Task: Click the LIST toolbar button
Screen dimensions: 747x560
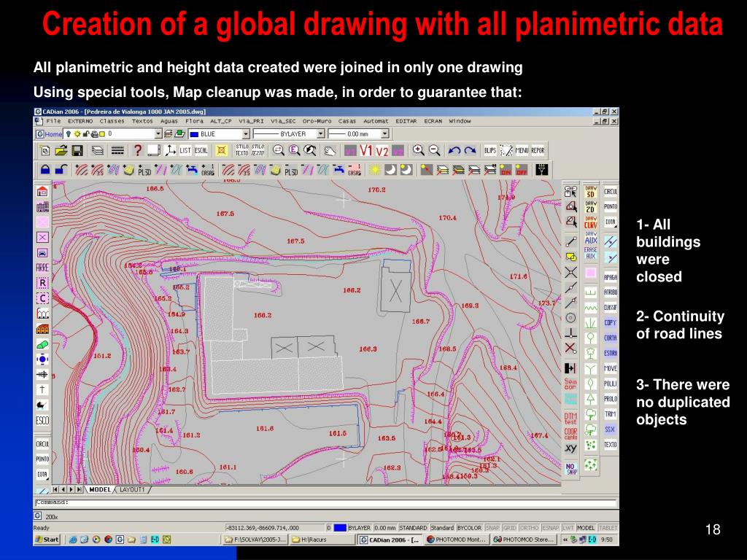Action: coord(185,151)
